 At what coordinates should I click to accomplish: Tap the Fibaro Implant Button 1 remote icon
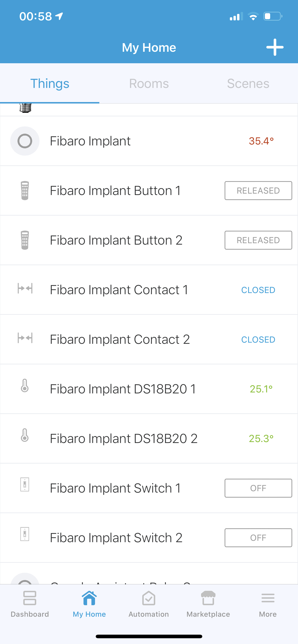point(25,190)
